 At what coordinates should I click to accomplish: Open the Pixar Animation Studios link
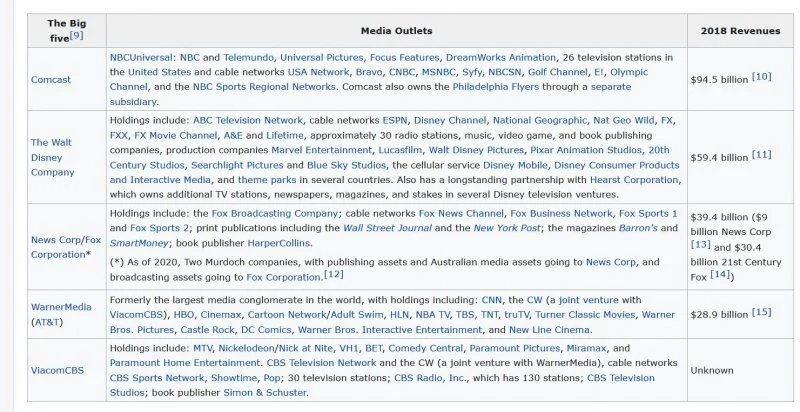(x=586, y=150)
